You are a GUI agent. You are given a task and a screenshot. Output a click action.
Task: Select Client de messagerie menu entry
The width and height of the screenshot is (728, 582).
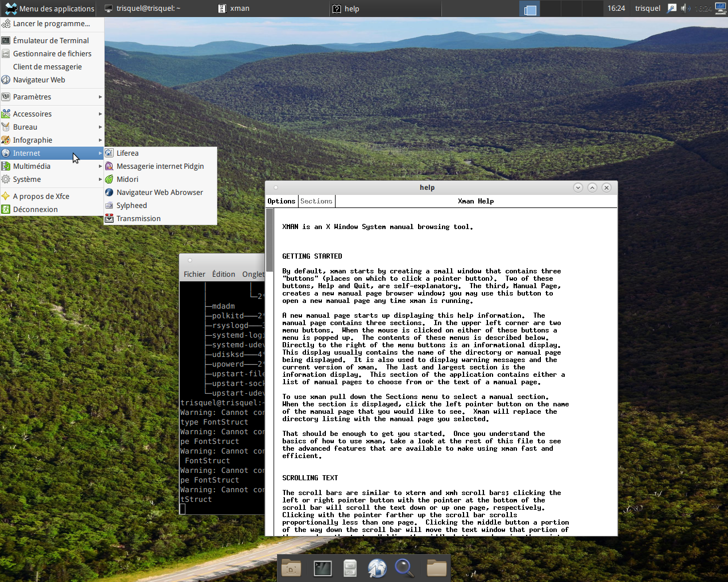coord(52,66)
